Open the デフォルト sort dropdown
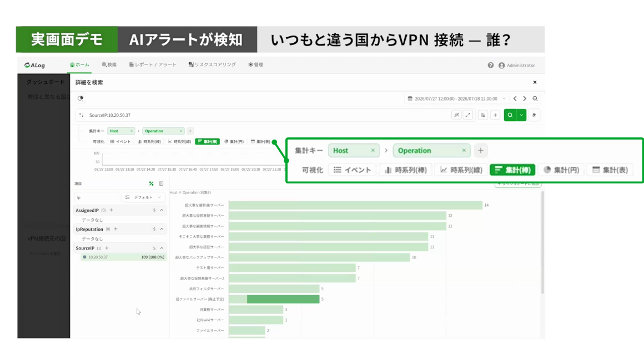644x363 pixels. click(x=143, y=197)
